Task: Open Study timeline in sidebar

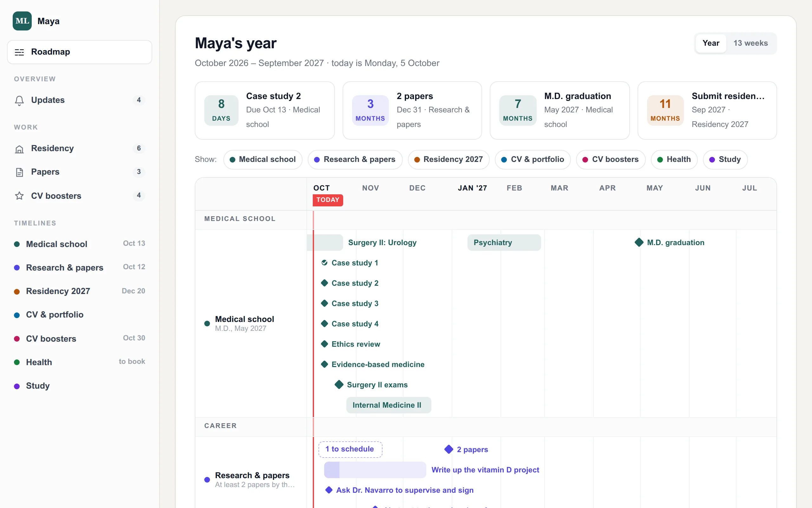Action: (80, 385)
